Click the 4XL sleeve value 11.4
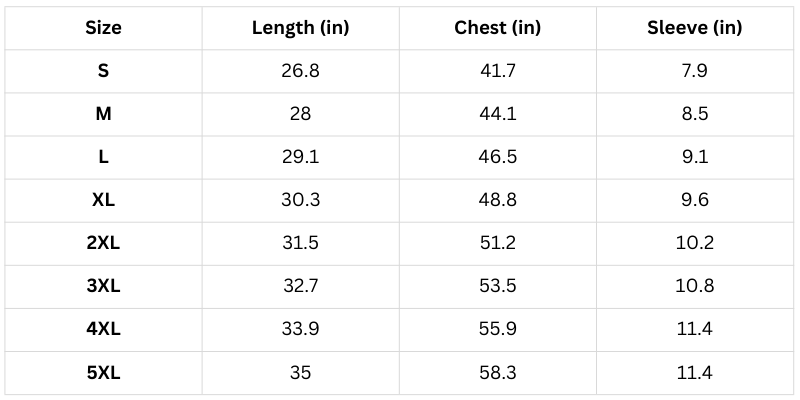Viewport: 800px width, 400px height. coord(694,330)
